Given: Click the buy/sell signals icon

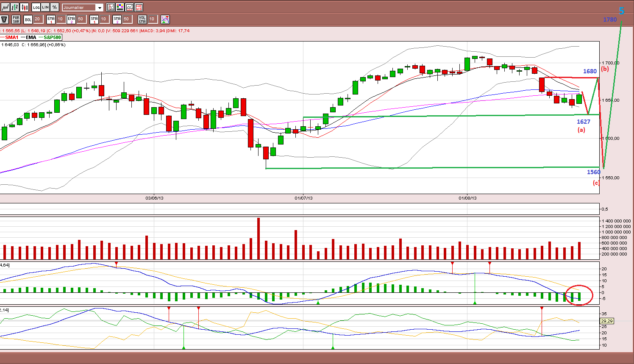Looking at the screenshot, I should tap(165, 19).
